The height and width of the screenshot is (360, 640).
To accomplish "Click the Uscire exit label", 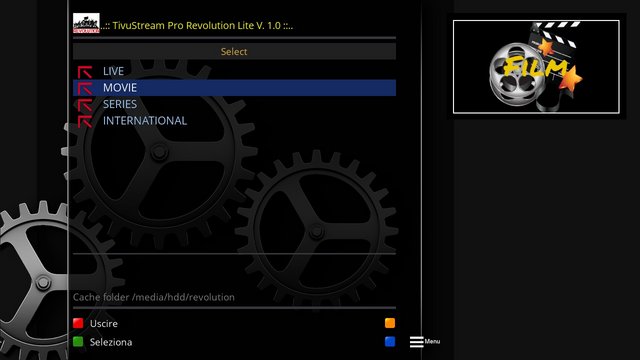I will pyautogui.click(x=104, y=324).
